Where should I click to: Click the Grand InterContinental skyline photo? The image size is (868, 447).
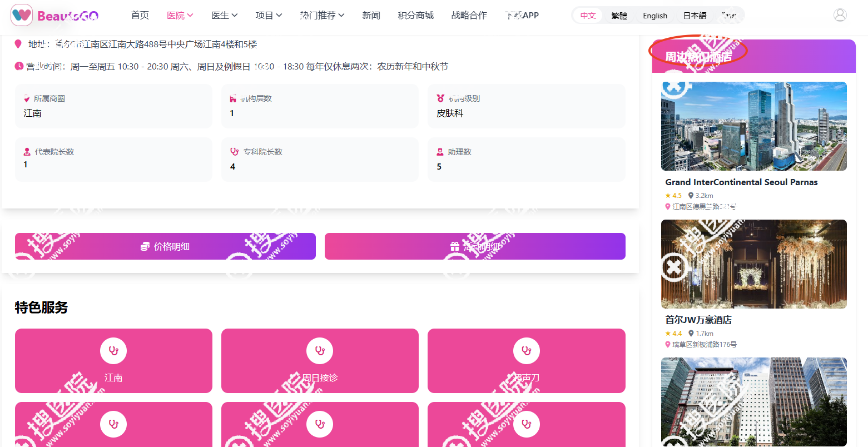754,126
